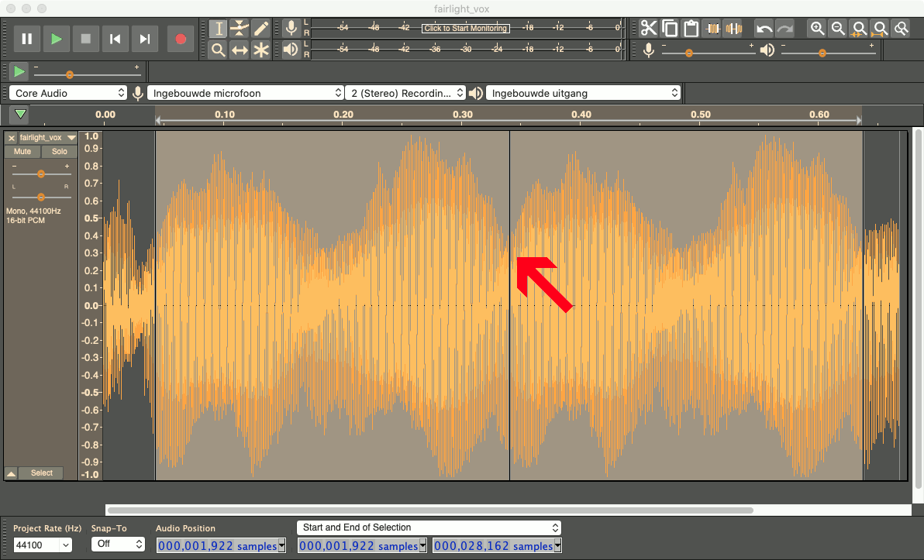Click to Start Monitoring in the meter
Image resolution: width=924 pixels, height=560 pixels.
[466, 28]
